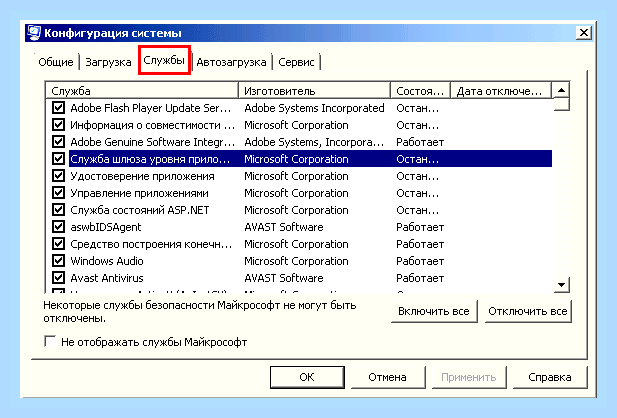Select Служба состояний ASP.NET row
This screenshot has height=418, width=617.
[x=299, y=210]
